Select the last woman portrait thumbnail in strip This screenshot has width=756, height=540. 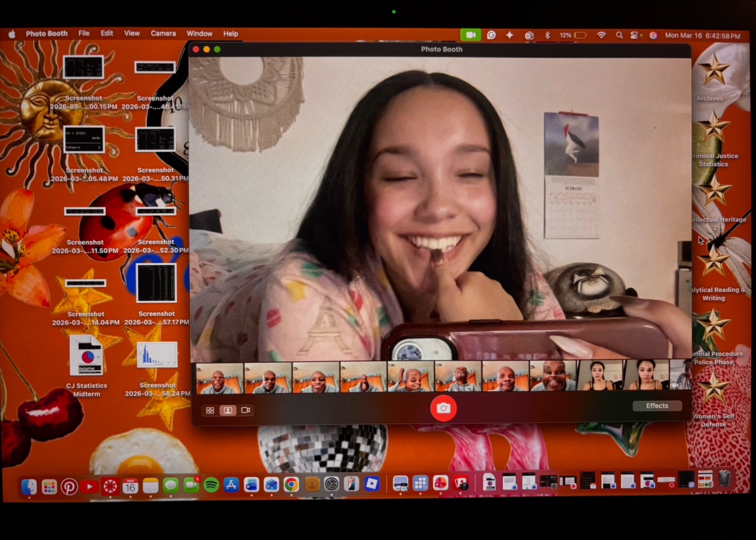tap(646, 375)
